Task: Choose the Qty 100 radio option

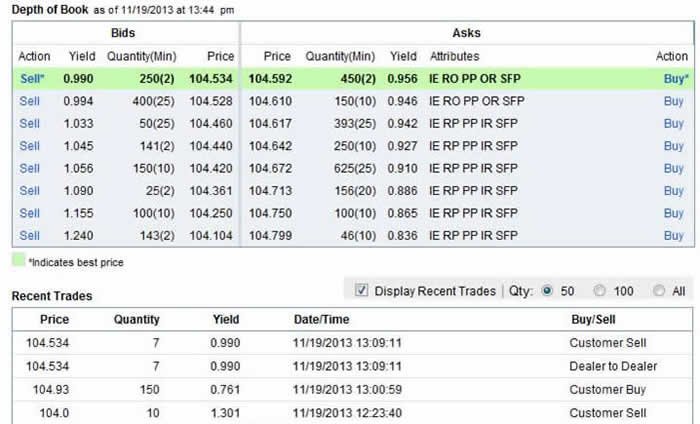Action: 599,291
